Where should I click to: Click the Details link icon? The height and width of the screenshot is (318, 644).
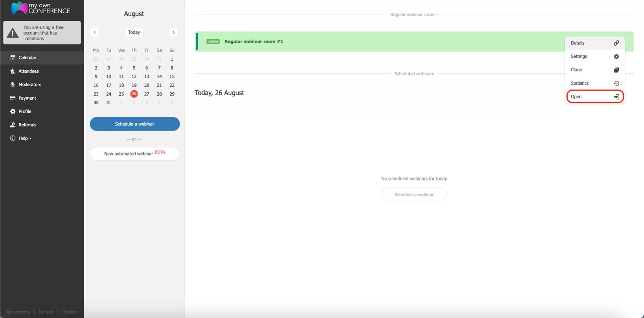[x=616, y=43]
